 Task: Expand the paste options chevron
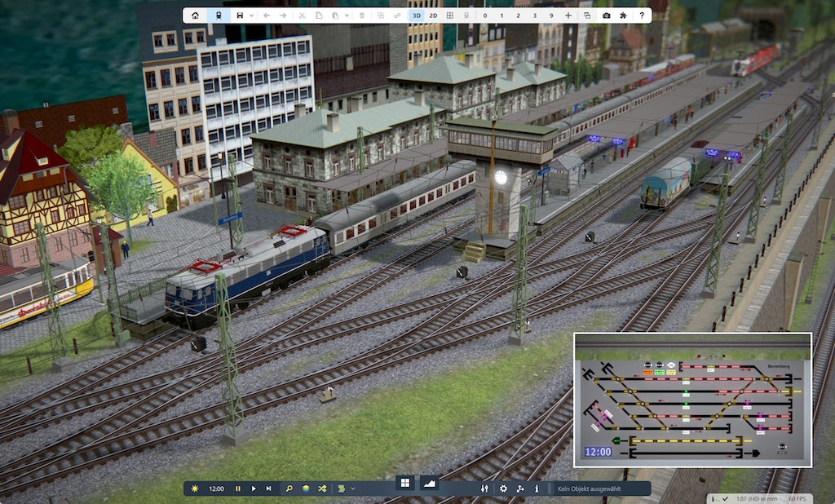pos(346,14)
